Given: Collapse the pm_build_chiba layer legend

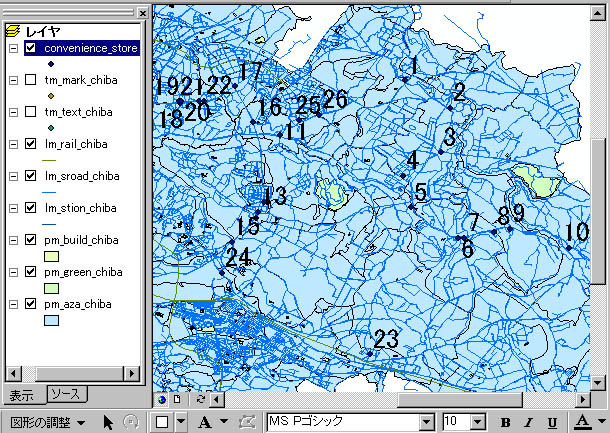Looking at the screenshot, I should coord(14,240).
